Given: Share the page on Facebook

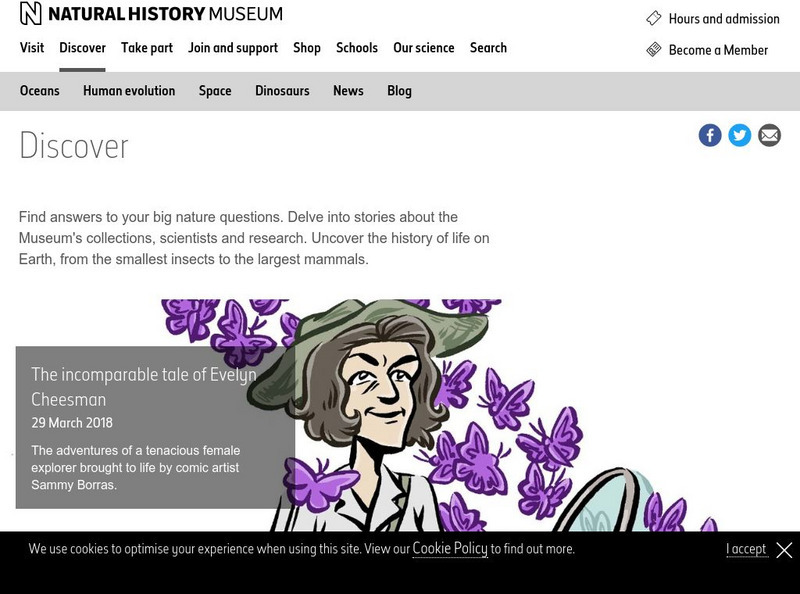Looking at the screenshot, I should coord(710,135).
